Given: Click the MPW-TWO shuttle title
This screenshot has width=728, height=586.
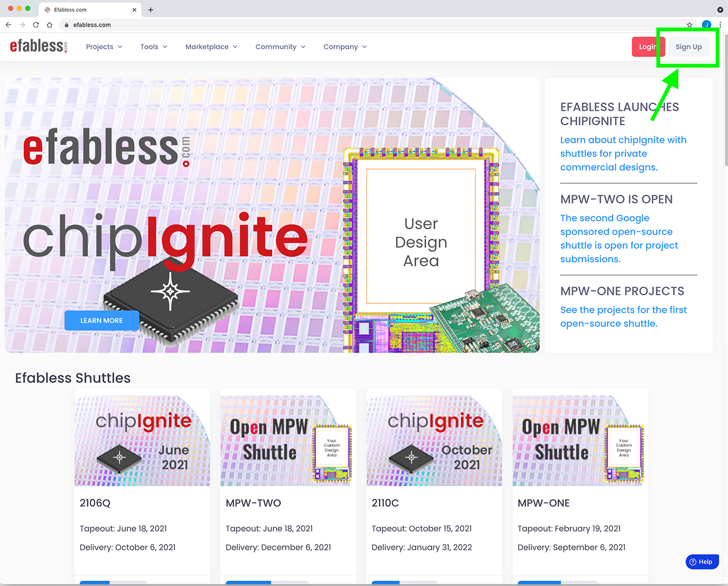Looking at the screenshot, I should tap(253, 503).
